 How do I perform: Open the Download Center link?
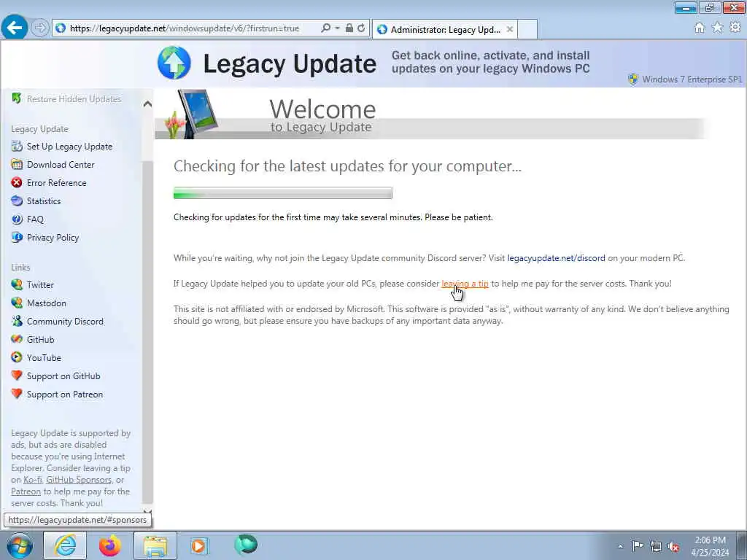coord(61,165)
